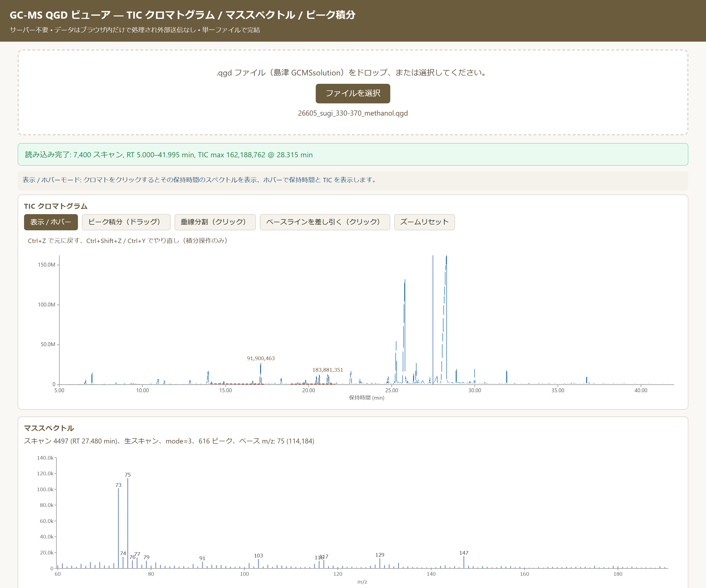The width and height of the screenshot is (706, 588).
Task: Click the m/z 75 base peak label
Action: pos(128,475)
